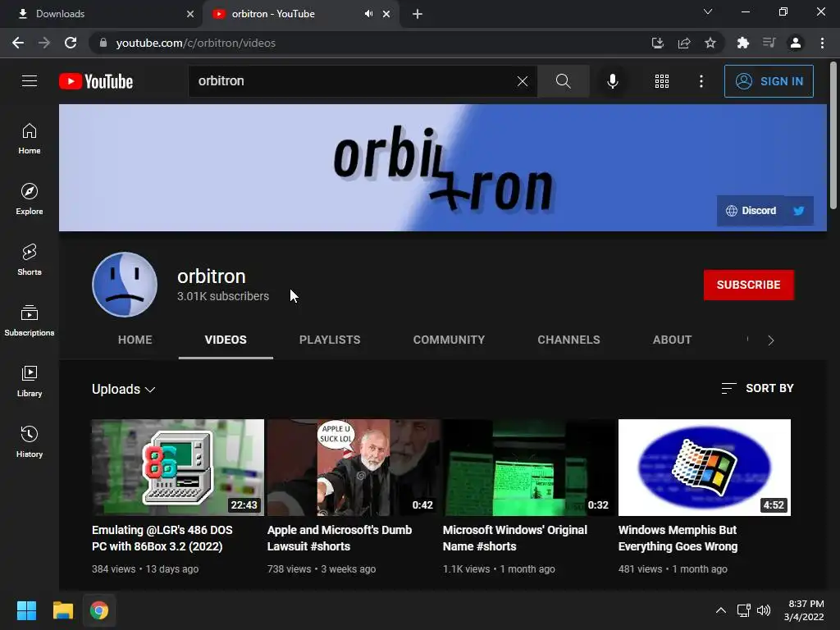Open the Chrome profile icon

click(796, 43)
